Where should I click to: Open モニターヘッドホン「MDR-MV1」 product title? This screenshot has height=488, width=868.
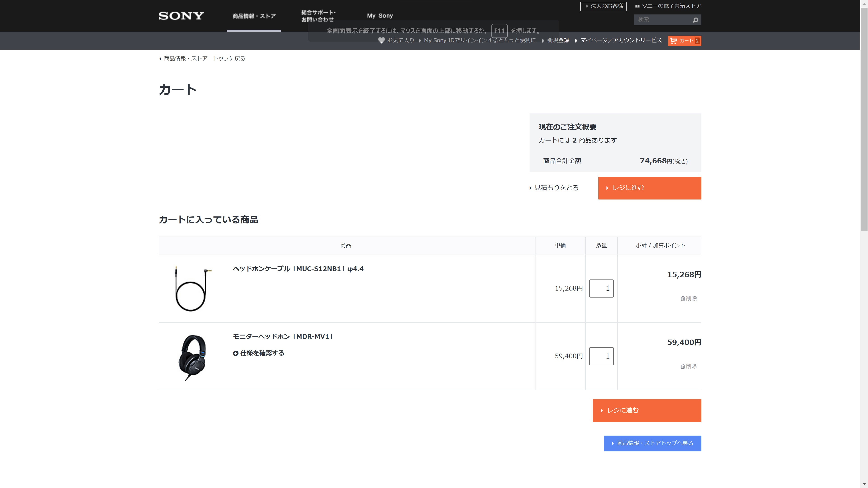[283, 337]
